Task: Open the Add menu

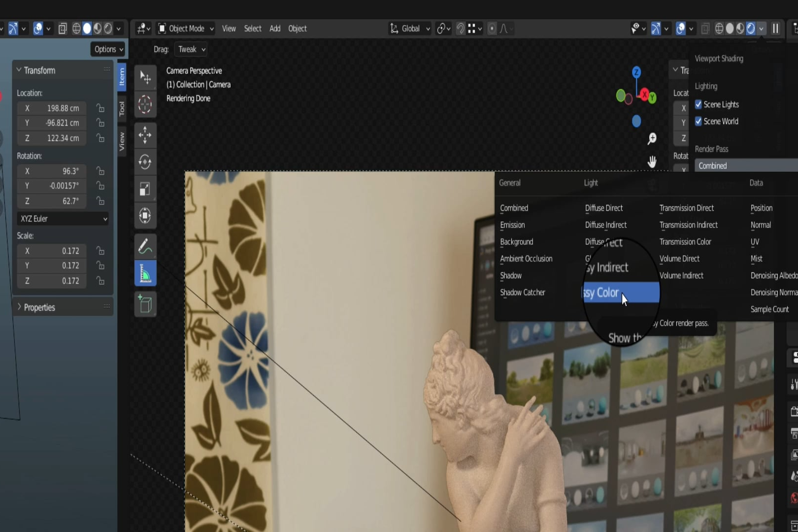Action: [274, 29]
